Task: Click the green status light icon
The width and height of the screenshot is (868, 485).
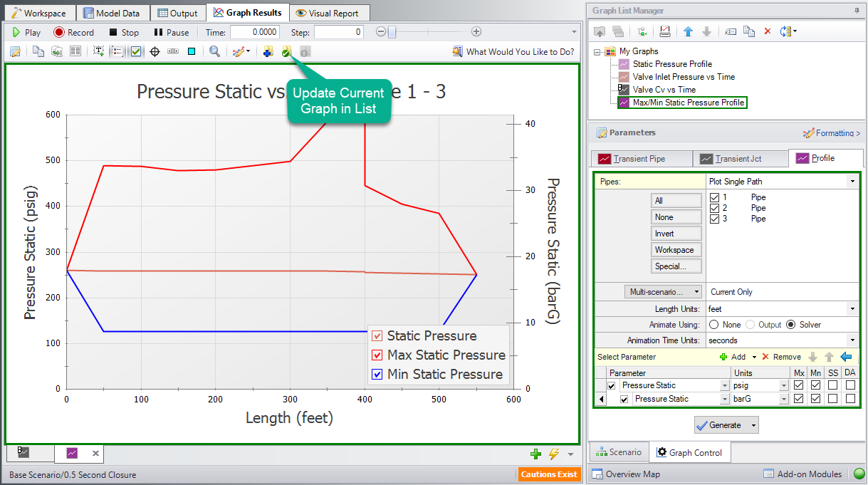Action: click(859, 474)
